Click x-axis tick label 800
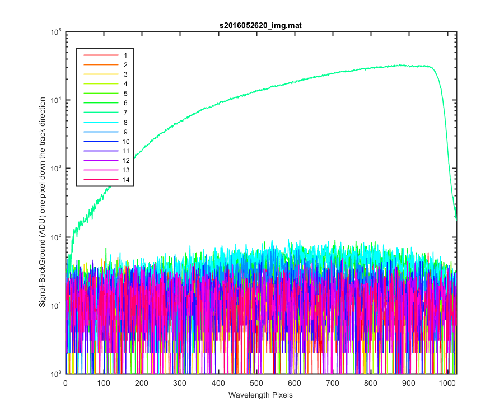Screen dimensions: 504x420 pos(371,384)
